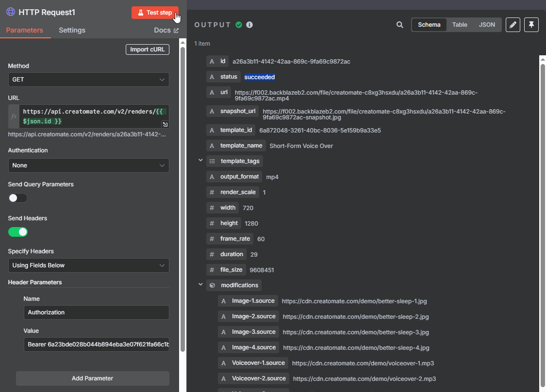
Task: Click the edit output pencil icon
Action: 513,25
